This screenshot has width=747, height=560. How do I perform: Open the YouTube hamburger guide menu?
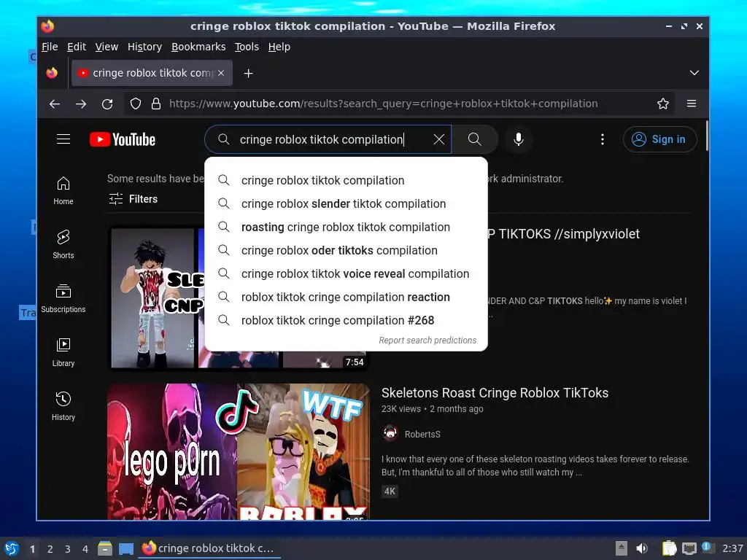click(63, 139)
